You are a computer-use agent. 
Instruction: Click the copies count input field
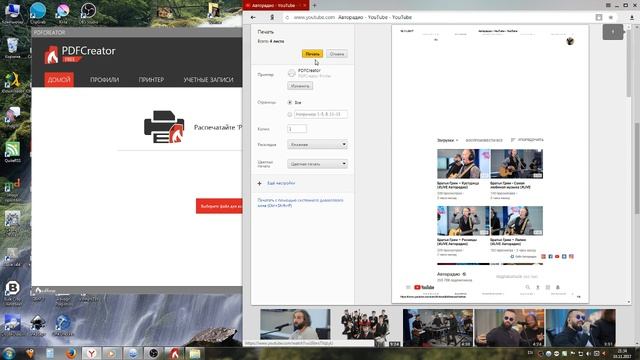(297, 129)
